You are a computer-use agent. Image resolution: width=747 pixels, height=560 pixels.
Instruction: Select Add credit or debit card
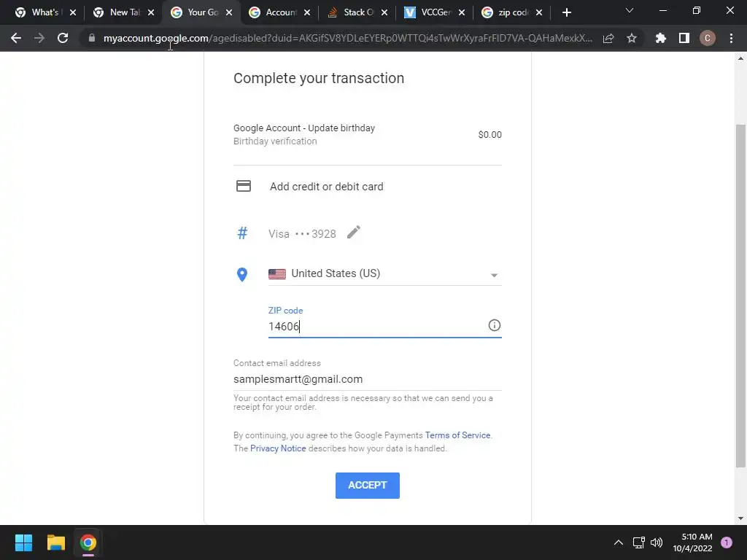326,187
